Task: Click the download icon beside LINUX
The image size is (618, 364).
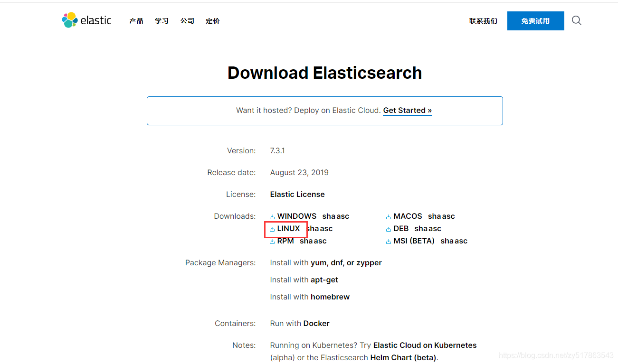Action: [272, 229]
